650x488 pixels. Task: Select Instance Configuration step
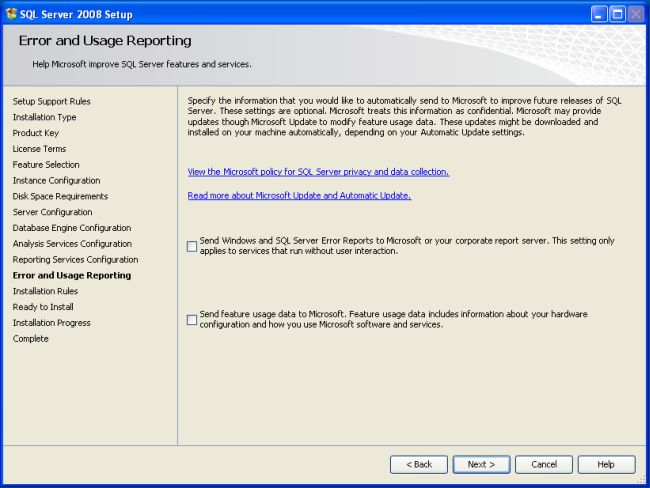[x=56, y=180]
